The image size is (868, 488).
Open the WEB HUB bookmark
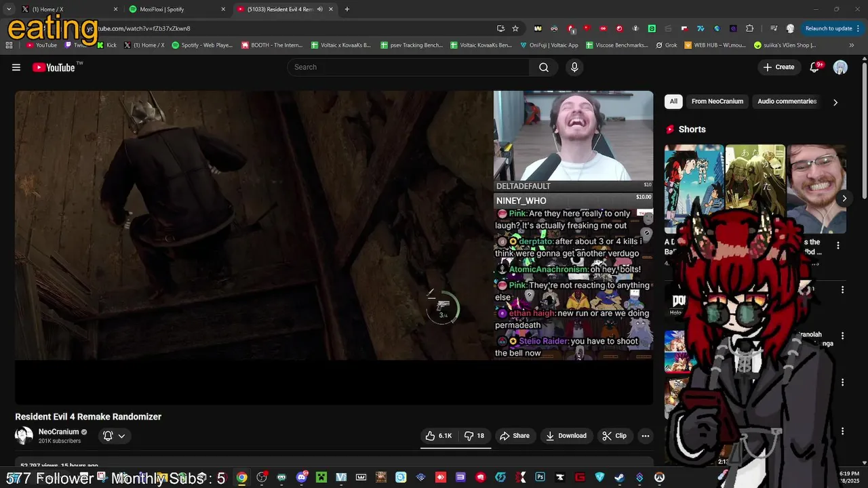[x=715, y=45]
